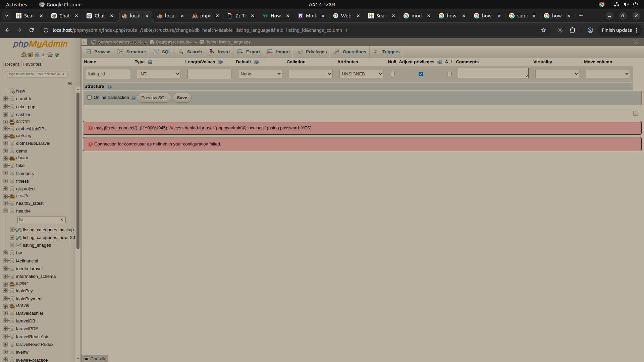Uncheck the Adjust privileges checkbox
Screen dimensions: 644x362
click(421, 74)
